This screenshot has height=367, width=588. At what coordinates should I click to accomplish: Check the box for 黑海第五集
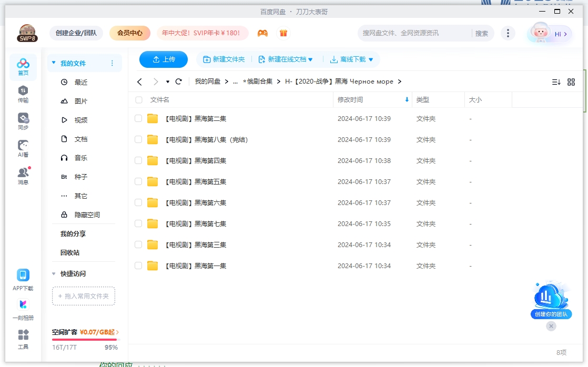pyautogui.click(x=138, y=181)
